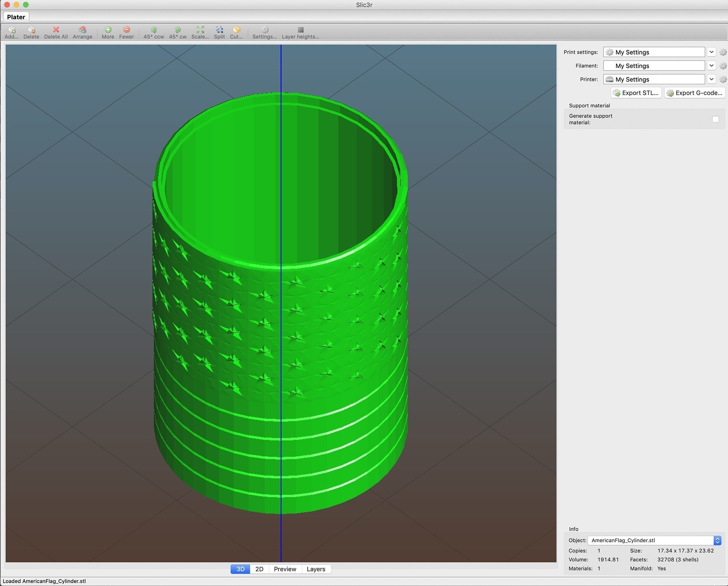
Task: Open the Printer preset field
Action: pos(654,79)
